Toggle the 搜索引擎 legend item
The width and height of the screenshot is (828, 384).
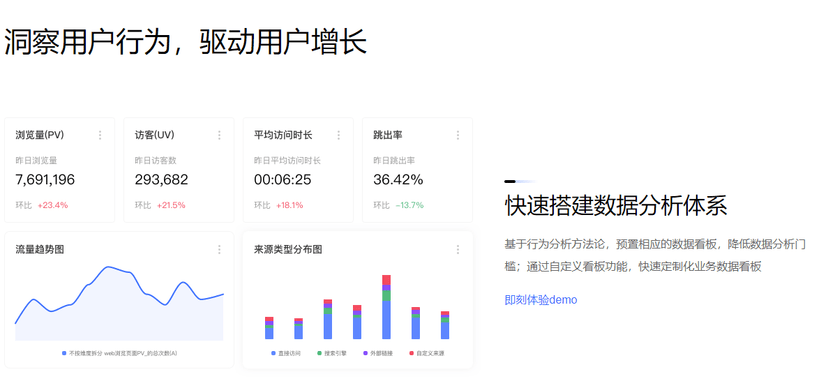tap(332, 353)
